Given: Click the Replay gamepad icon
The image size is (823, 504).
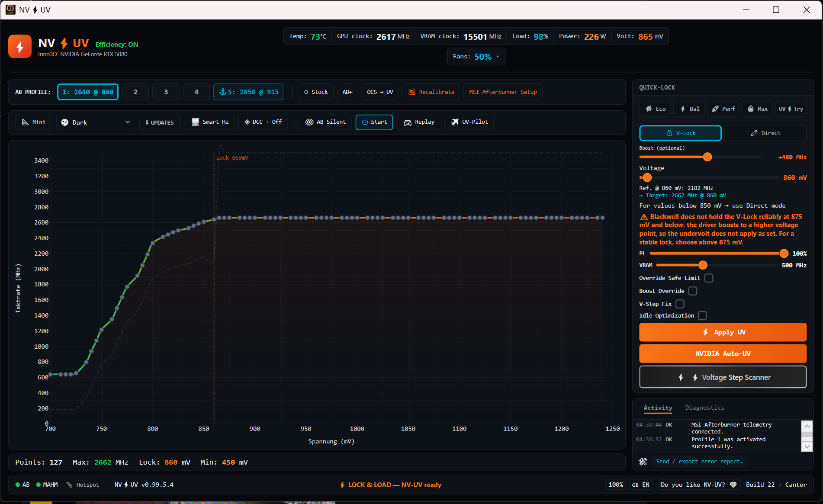Looking at the screenshot, I should pyautogui.click(x=408, y=122).
